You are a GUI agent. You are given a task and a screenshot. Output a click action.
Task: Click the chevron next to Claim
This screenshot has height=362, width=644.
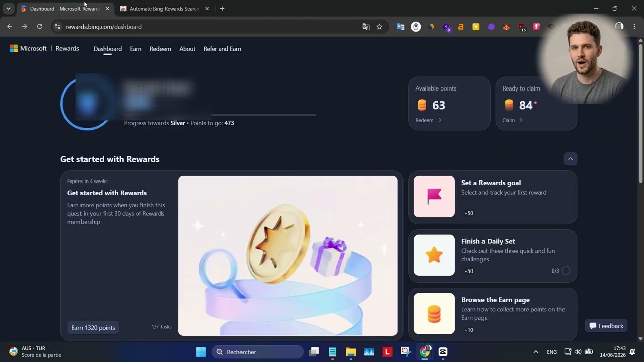tap(521, 120)
